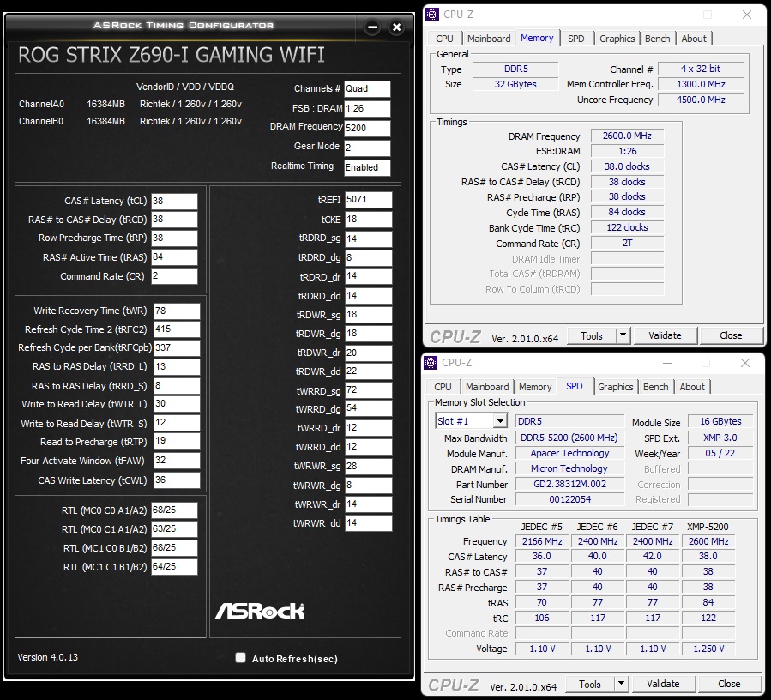
Task: Click the 'Apacer Technology' module manufacturer value
Action: (x=569, y=453)
